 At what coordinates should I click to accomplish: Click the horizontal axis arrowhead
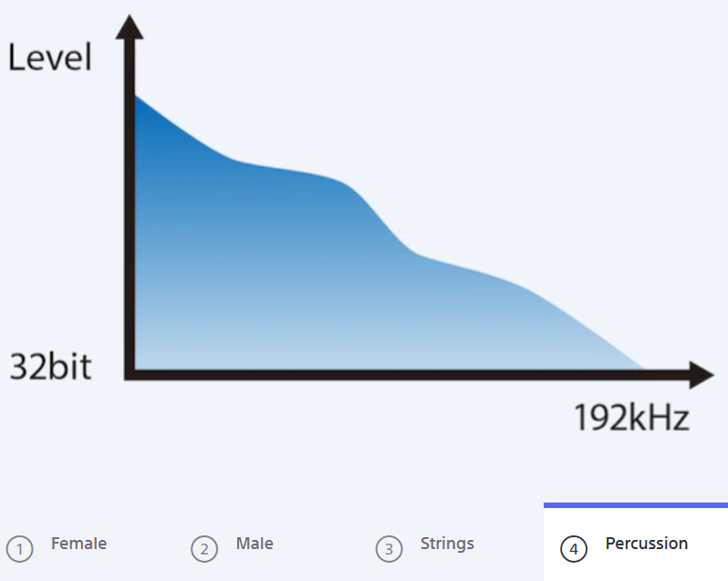pyautogui.click(x=702, y=375)
